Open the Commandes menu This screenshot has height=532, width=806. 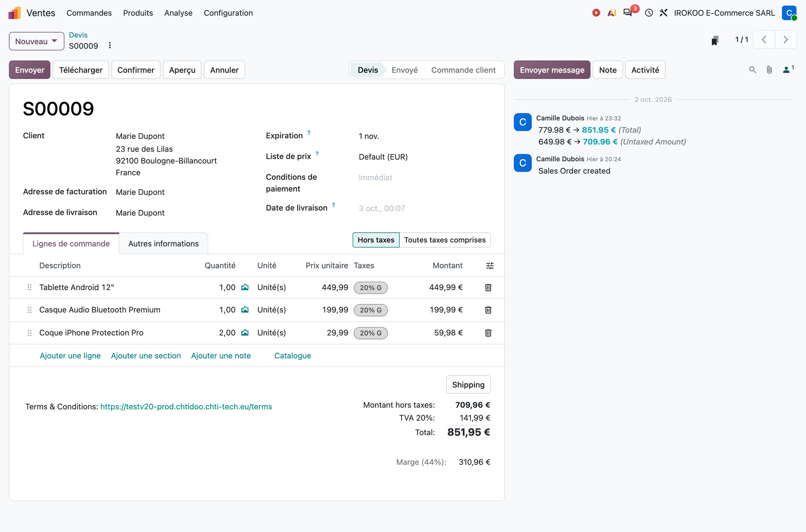pyautogui.click(x=89, y=13)
